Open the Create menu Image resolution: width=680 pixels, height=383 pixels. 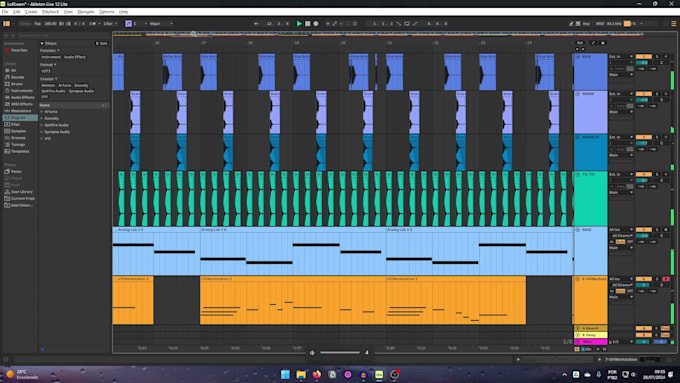(31, 12)
